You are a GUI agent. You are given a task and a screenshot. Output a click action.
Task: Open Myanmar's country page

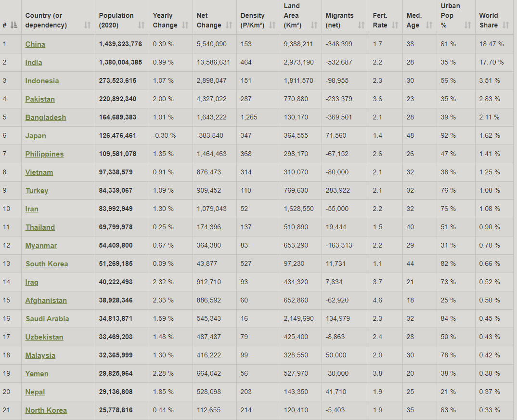click(41, 246)
